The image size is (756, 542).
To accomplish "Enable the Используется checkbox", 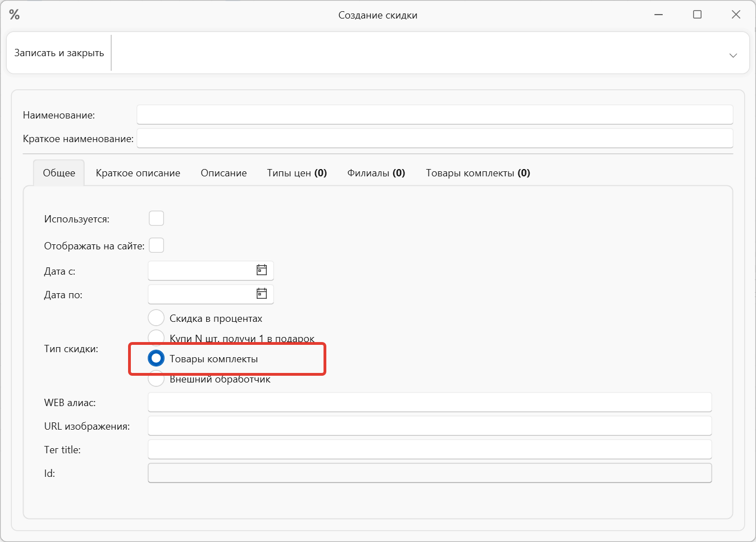I will click(156, 218).
